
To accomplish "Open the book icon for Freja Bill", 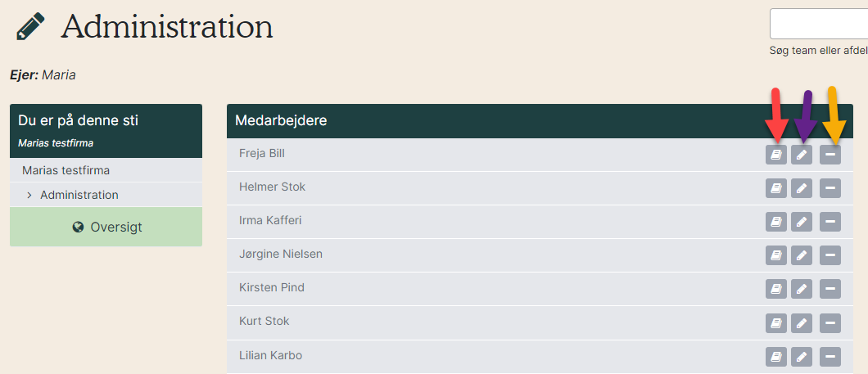I will pos(776,155).
